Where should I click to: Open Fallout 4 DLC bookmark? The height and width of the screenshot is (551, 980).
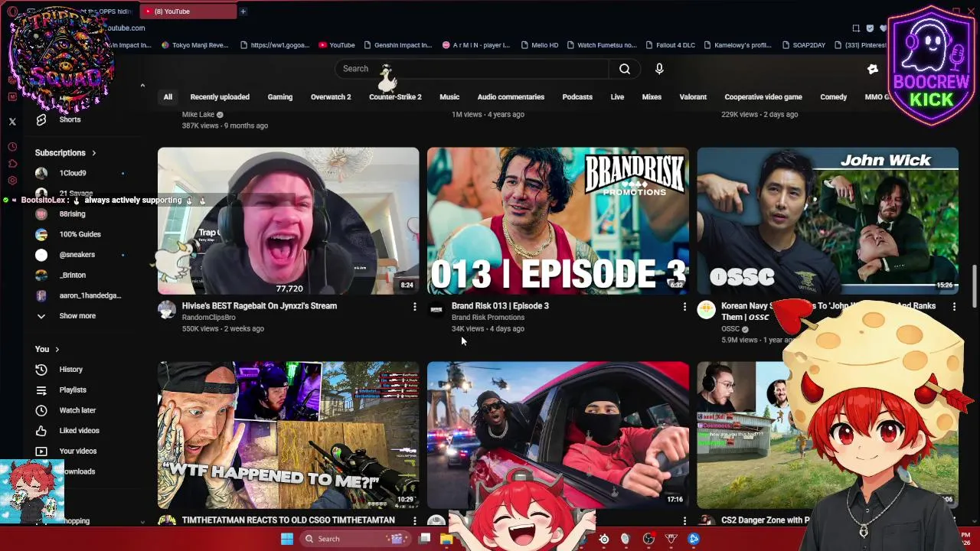[x=670, y=45]
